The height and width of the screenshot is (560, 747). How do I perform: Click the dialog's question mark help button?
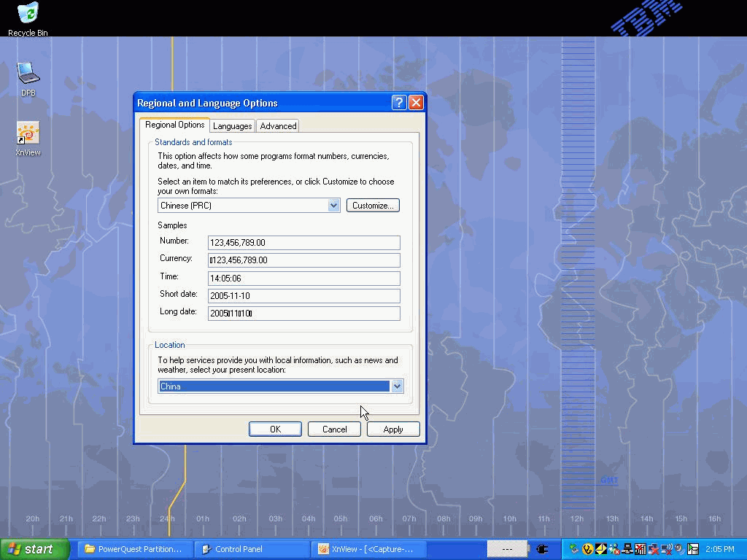398,103
